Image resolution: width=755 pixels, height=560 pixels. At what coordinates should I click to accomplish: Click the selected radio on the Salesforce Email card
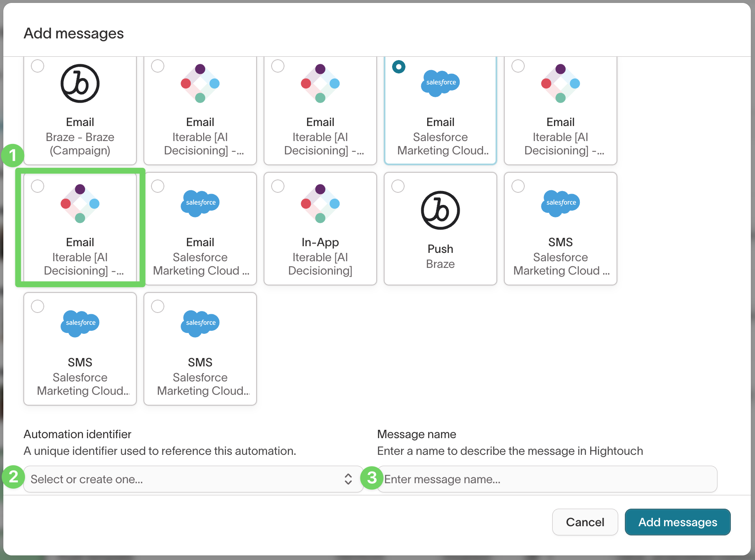399,66
